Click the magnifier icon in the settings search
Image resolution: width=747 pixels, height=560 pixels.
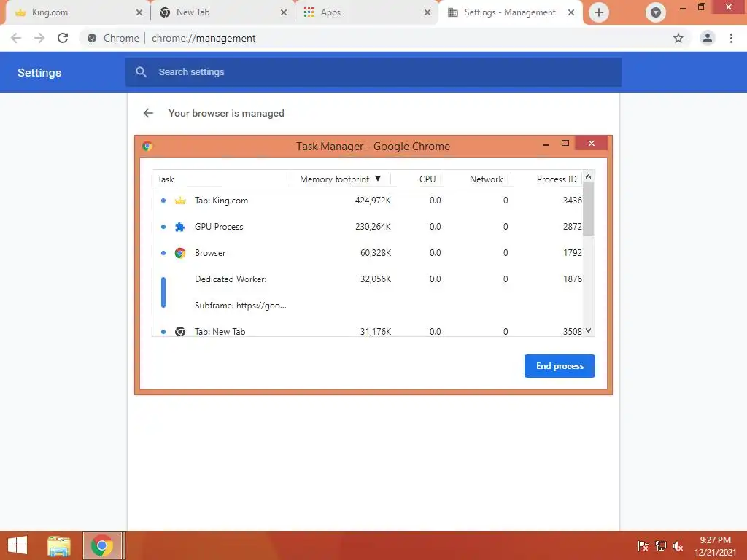pos(141,72)
